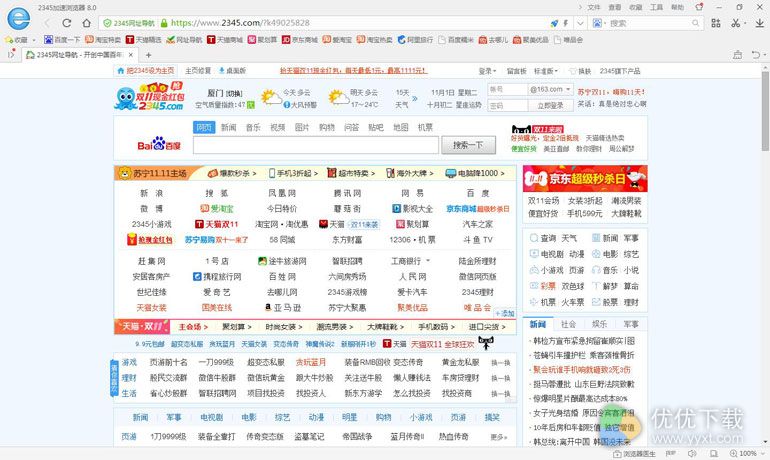Click the lightning speed mode icon
The image size is (770, 460).
point(566,23)
